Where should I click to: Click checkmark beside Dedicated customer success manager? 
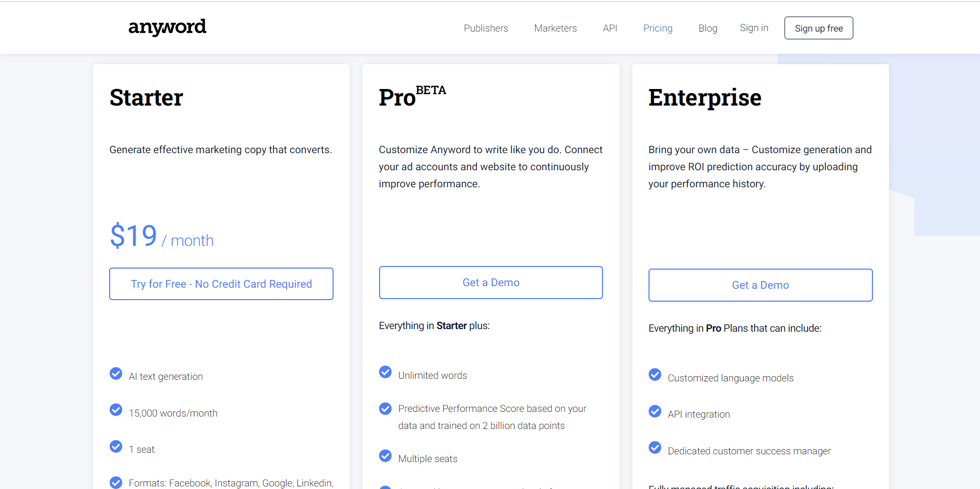[655, 448]
